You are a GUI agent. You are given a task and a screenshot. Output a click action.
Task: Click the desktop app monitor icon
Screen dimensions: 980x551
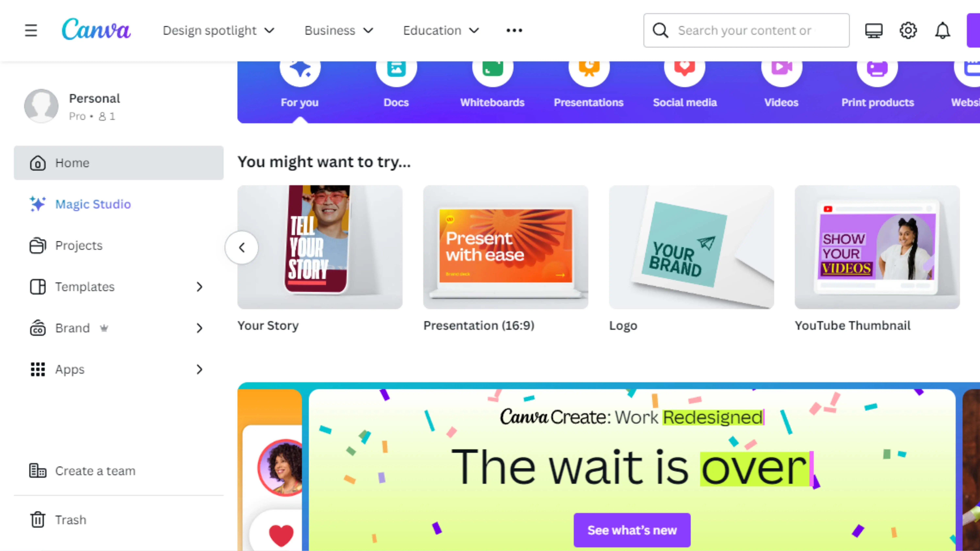pyautogui.click(x=874, y=30)
